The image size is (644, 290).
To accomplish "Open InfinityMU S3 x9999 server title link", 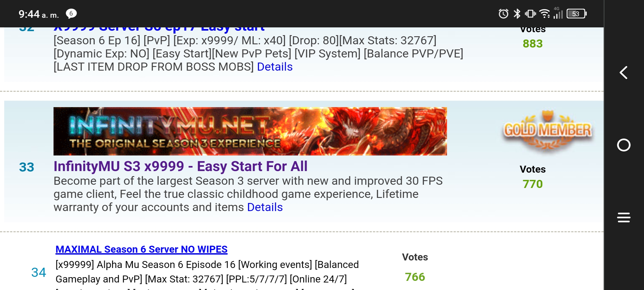I will (180, 166).
